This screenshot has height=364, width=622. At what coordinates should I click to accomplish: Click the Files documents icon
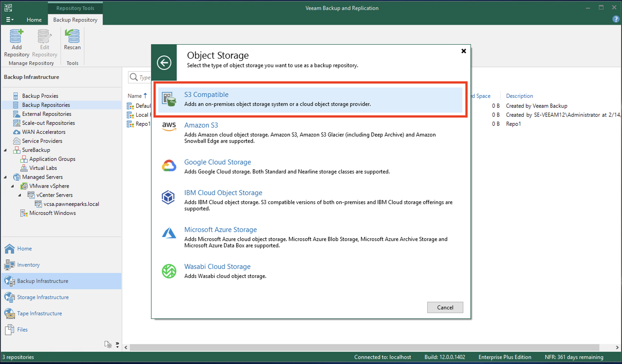click(9, 330)
